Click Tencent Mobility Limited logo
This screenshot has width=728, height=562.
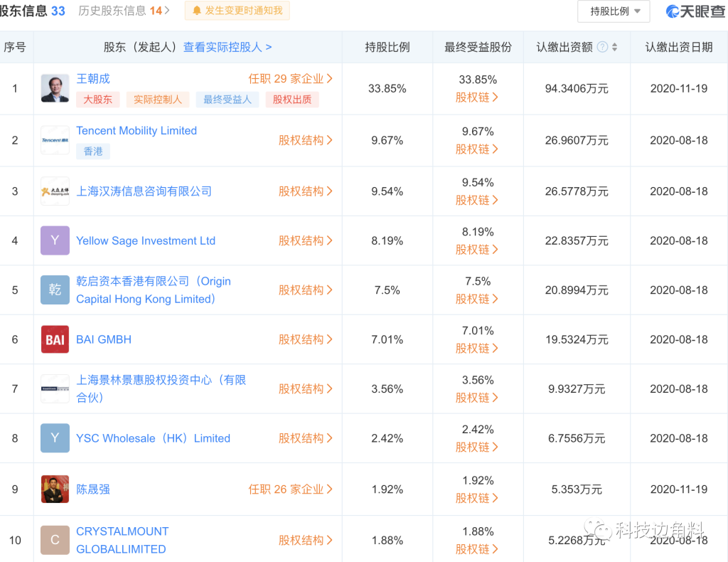(55, 140)
